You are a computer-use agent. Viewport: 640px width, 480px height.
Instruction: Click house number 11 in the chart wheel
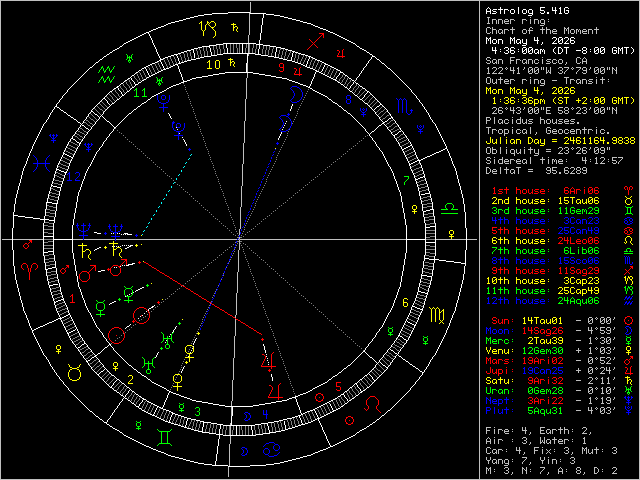(140, 93)
